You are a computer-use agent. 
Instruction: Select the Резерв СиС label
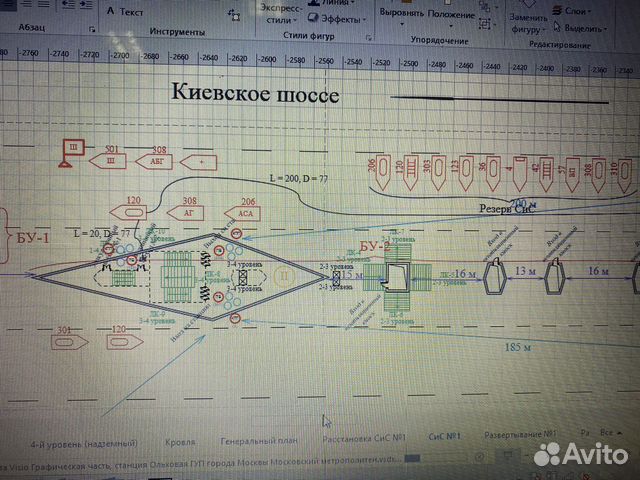tap(507, 209)
